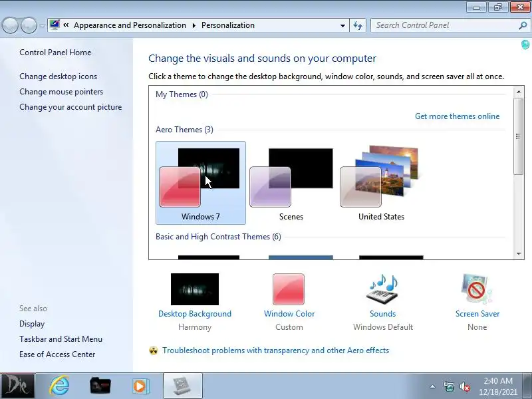Image resolution: width=532 pixels, height=399 pixels.
Task: Click the Aero troubleshoot shield icon
Action: tap(154, 350)
